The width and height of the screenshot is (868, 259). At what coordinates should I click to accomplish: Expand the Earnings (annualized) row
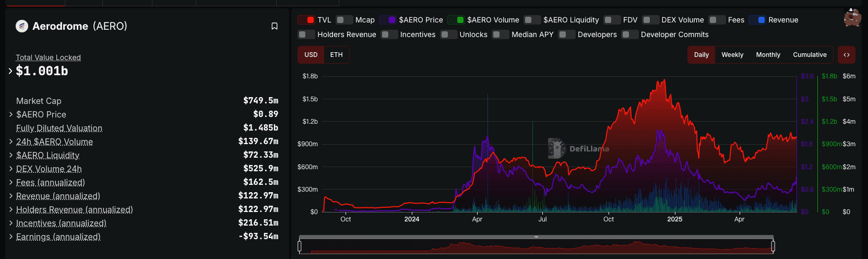point(11,237)
